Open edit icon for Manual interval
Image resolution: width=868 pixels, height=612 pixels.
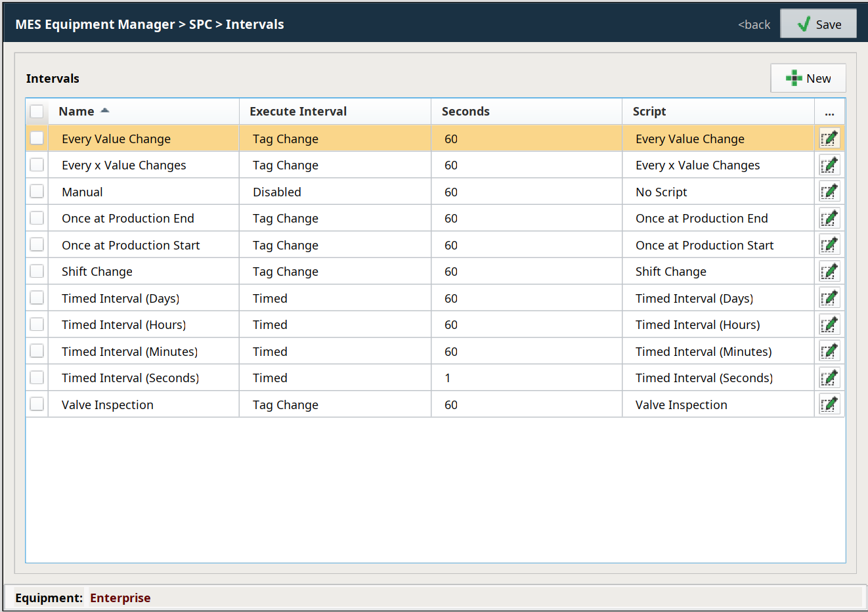(829, 192)
